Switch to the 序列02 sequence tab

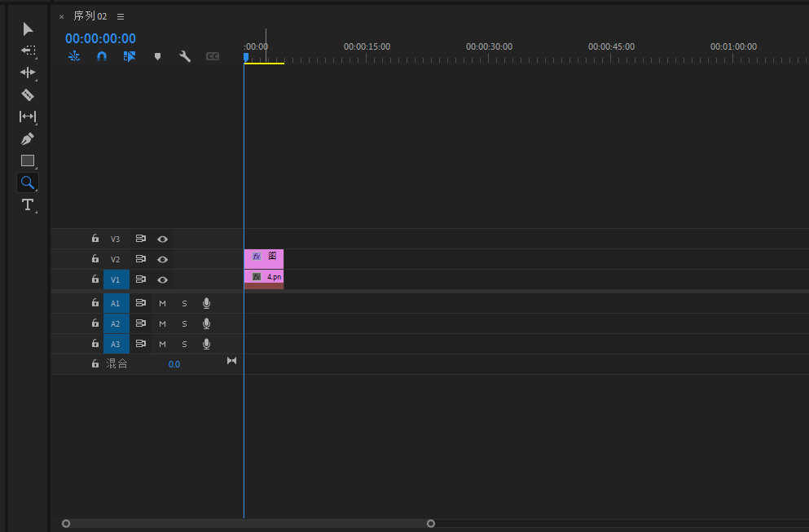click(x=90, y=16)
